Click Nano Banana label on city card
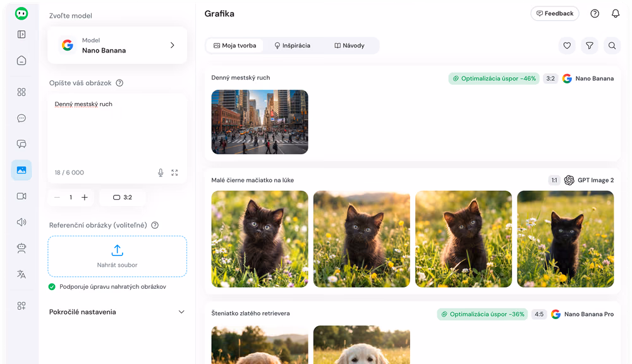Viewport: 632px width, 364px height. tap(594, 78)
